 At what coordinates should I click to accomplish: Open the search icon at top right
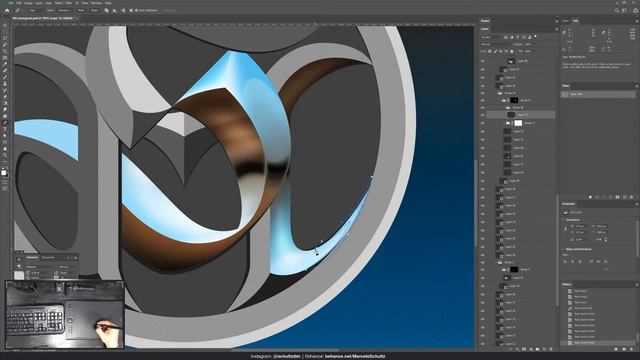(x=617, y=11)
